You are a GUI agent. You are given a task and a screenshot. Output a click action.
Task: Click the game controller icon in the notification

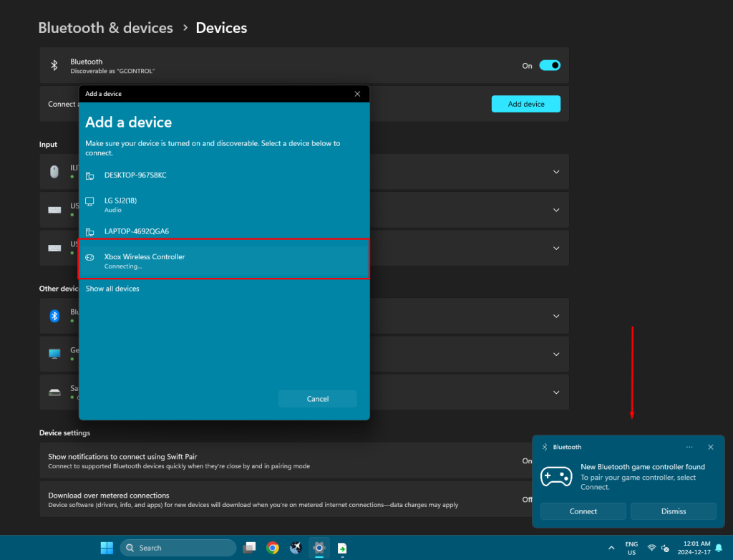click(x=556, y=476)
